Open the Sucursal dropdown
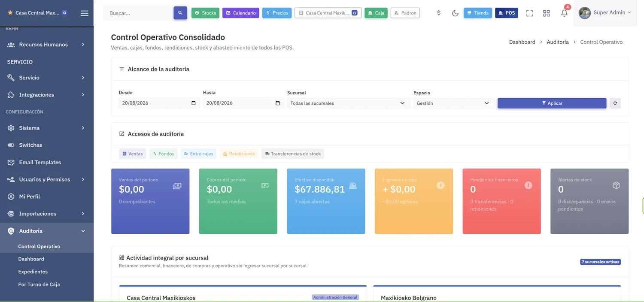644x302 pixels. click(348, 103)
